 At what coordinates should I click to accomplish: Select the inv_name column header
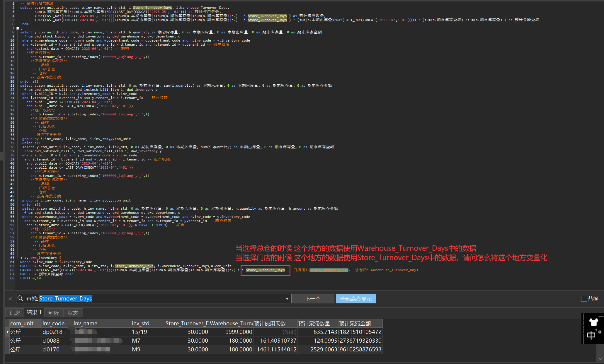[102, 323]
